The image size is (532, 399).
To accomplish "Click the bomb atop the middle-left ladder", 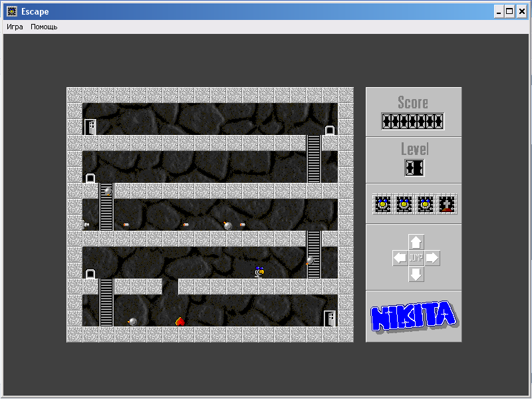I will [108, 192].
